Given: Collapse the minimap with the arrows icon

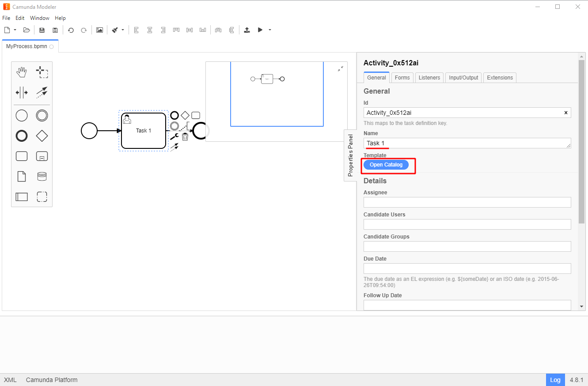Looking at the screenshot, I should (340, 69).
